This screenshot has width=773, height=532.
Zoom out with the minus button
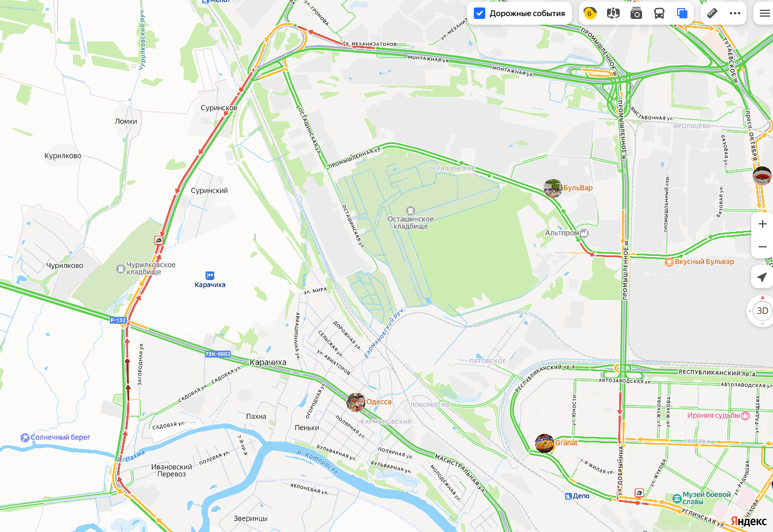pyautogui.click(x=762, y=247)
